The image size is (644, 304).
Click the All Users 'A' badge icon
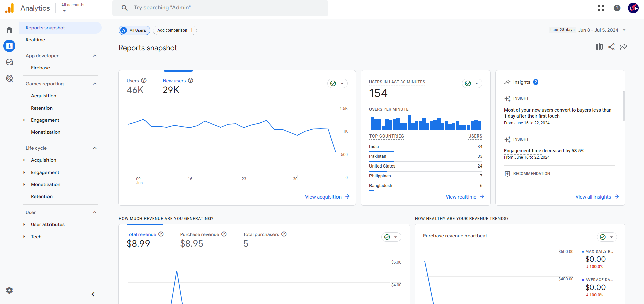point(124,30)
